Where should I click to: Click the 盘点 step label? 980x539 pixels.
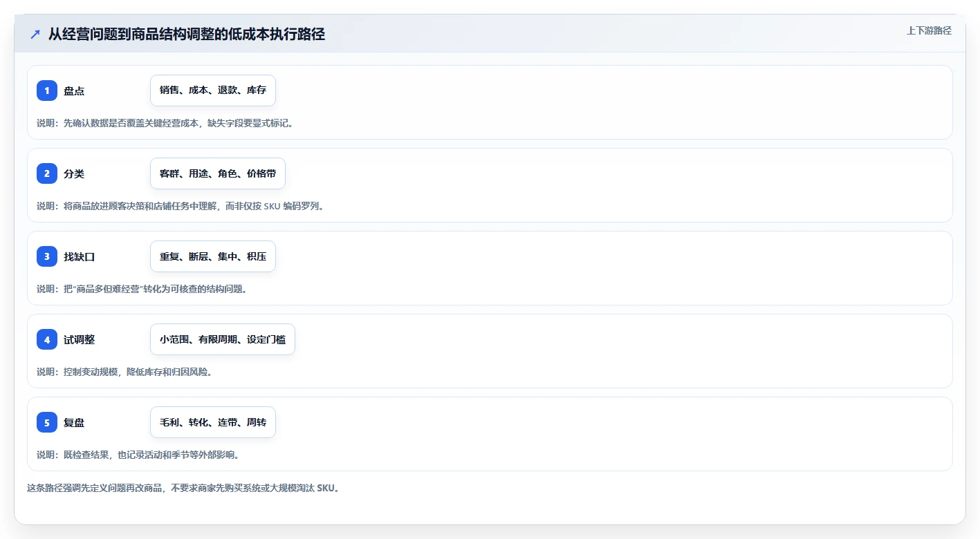[x=74, y=91]
